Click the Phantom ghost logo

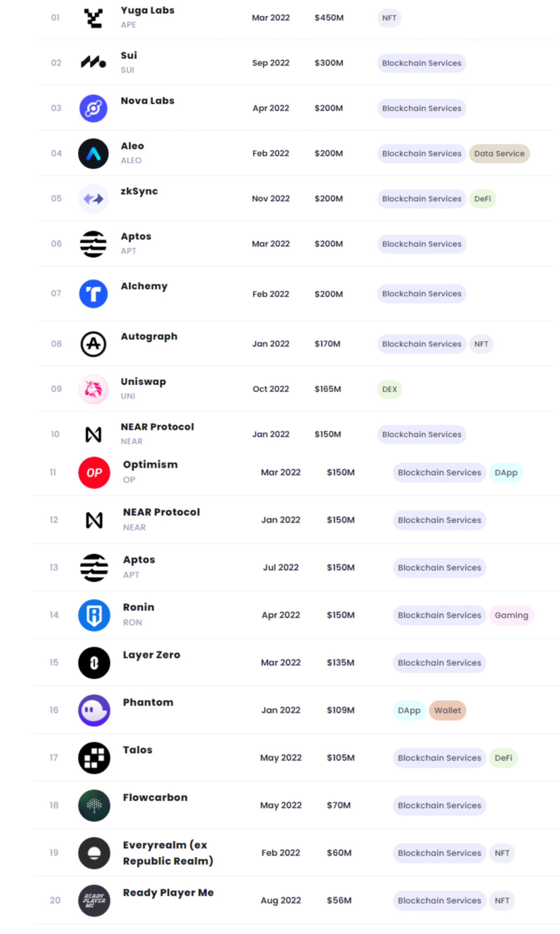(x=94, y=711)
